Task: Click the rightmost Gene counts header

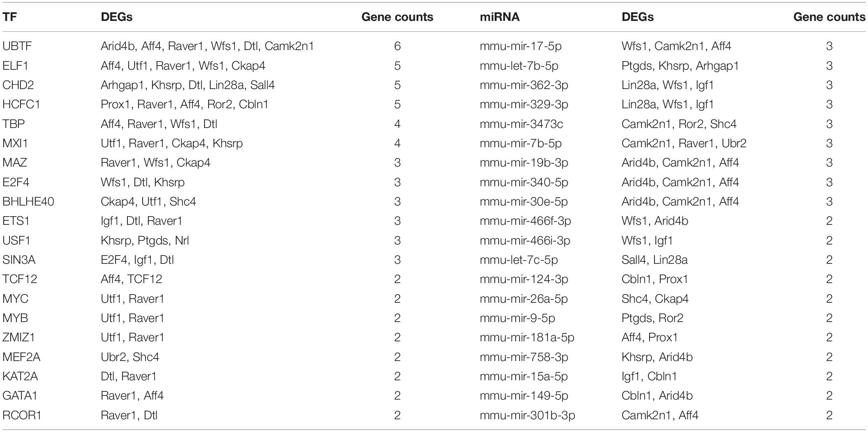Action: pyautogui.click(x=829, y=17)
